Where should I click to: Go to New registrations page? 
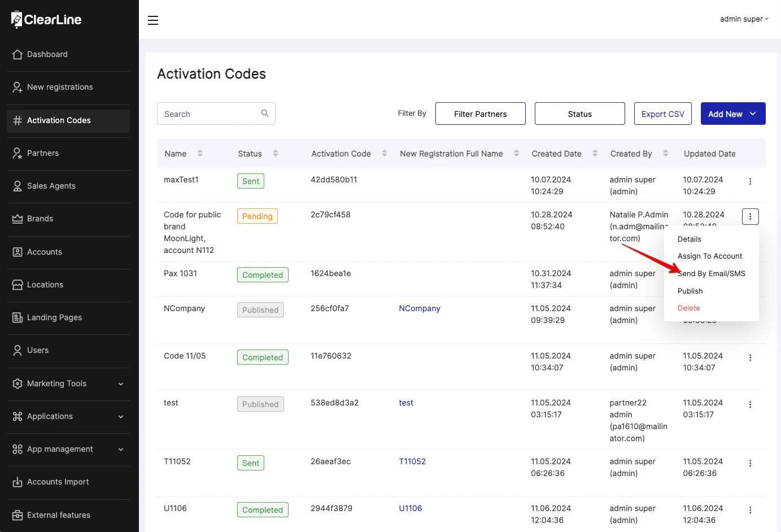tap(68, 87)
